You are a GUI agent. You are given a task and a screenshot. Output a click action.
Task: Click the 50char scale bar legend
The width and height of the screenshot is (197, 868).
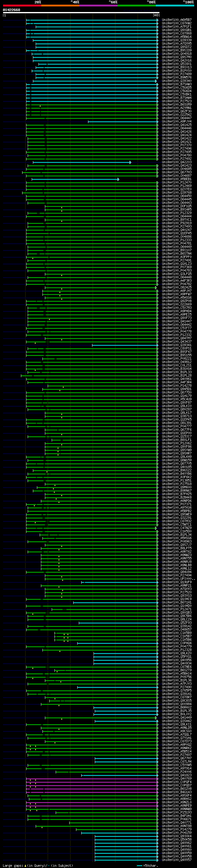(147, 865)
